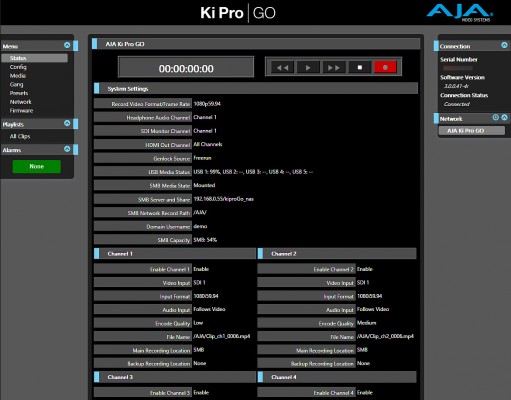Collapse the Network panel arrow

click(x=504, y=117)
